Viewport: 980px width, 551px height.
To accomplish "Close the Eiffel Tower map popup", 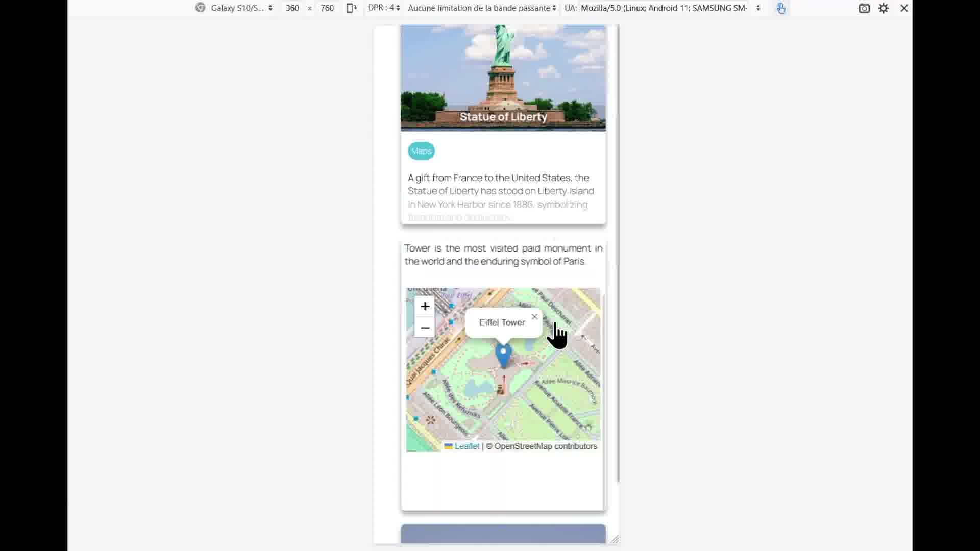I will coord(534,317).
